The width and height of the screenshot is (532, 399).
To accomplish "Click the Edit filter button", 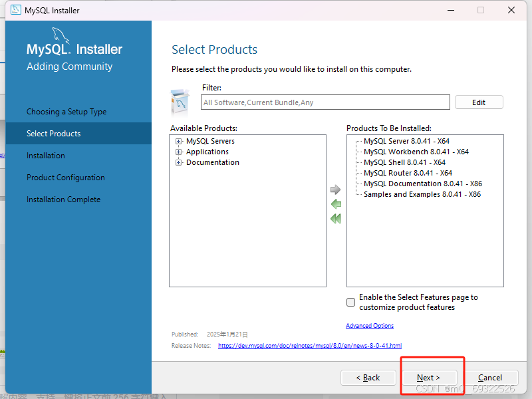I will click(x=479, y=102).
